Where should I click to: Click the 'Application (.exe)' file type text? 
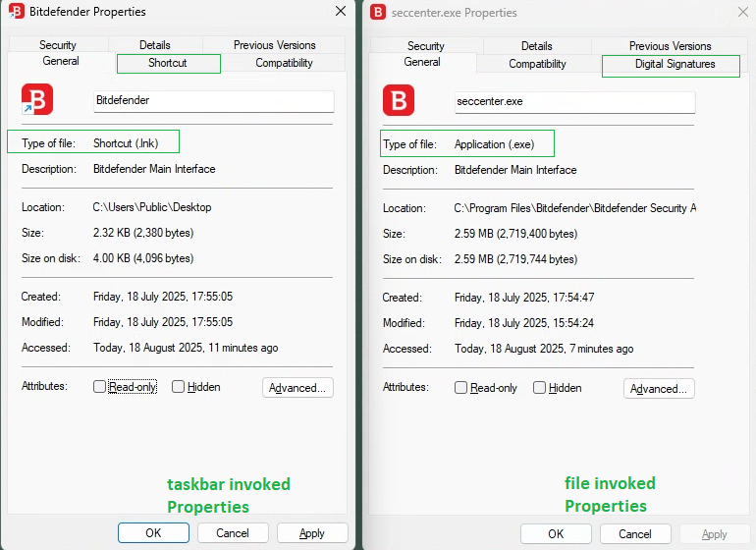click(x=494, y=144)
